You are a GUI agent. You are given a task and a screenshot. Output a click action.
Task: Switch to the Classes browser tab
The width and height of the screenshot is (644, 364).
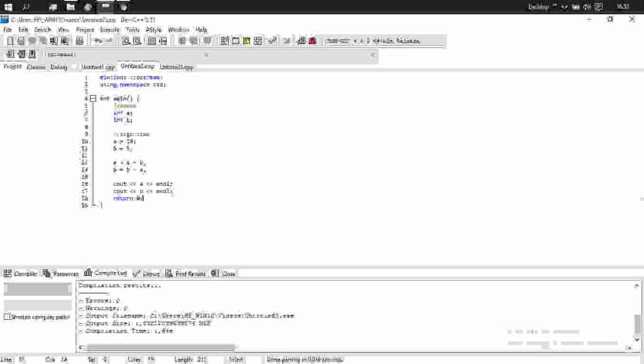click(x=36, y=67)
